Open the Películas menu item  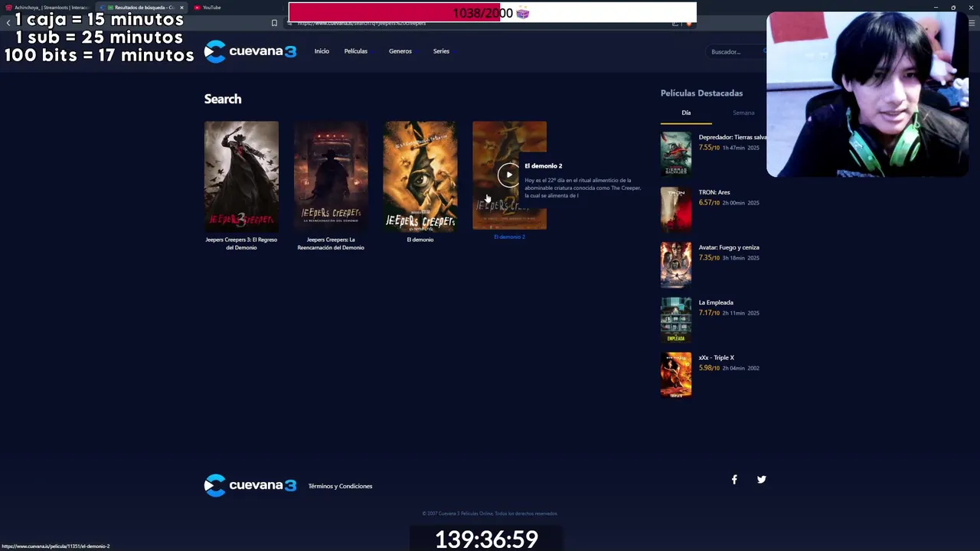[x=356, y=51]
